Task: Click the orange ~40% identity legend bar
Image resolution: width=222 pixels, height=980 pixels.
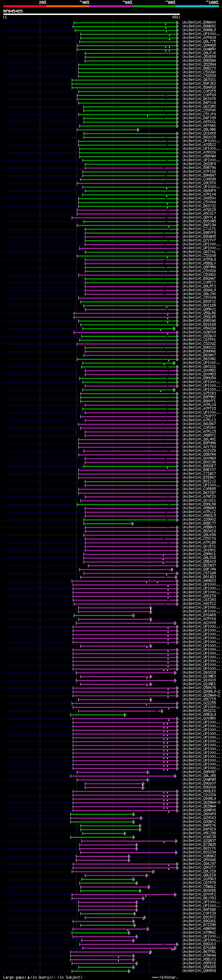Action: 68,6
